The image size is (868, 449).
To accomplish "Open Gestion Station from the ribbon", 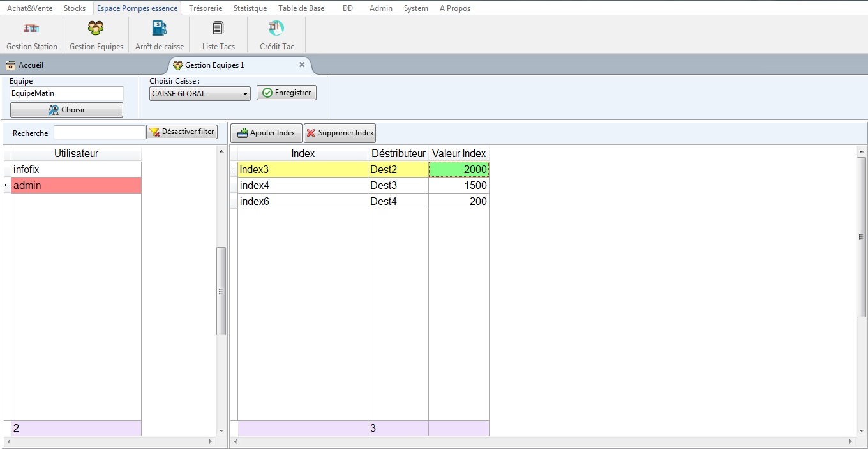I will (x=32, y=35).
